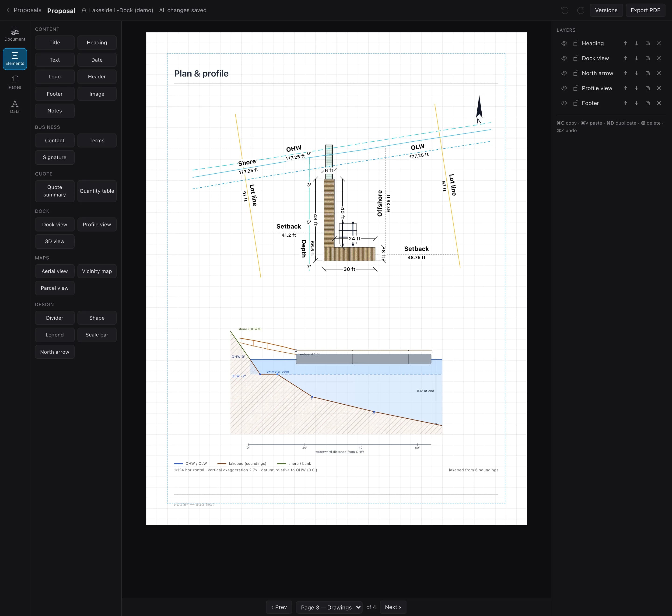
Task: Open the Data sidebar panel
Action: tap(15, 107)
